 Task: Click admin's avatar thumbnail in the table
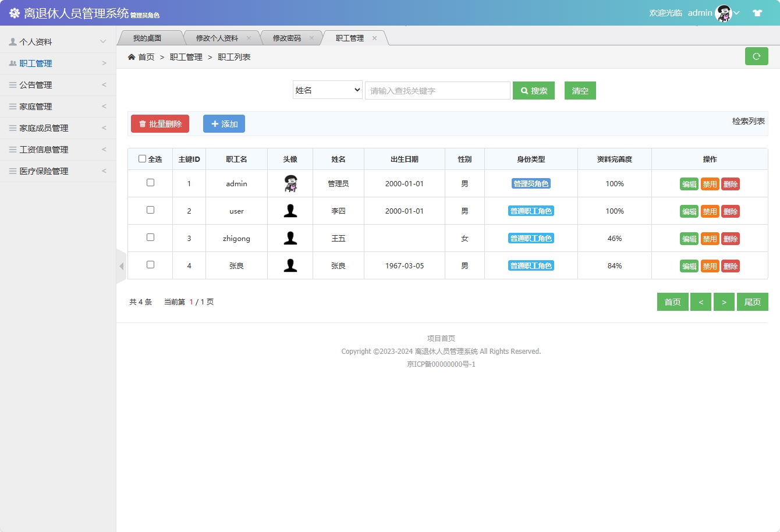click(x=290, y=183)
